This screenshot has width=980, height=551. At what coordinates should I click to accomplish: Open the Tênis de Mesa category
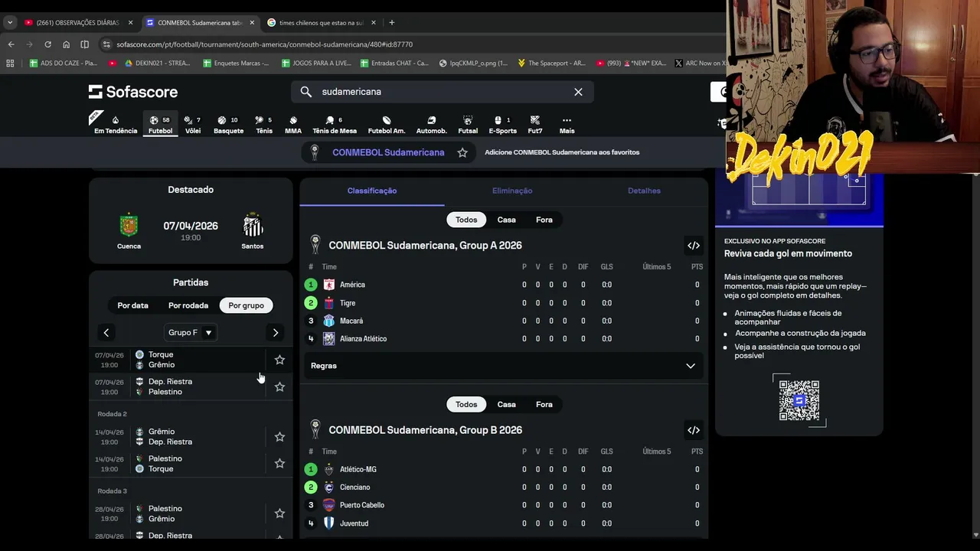point(335,125)
